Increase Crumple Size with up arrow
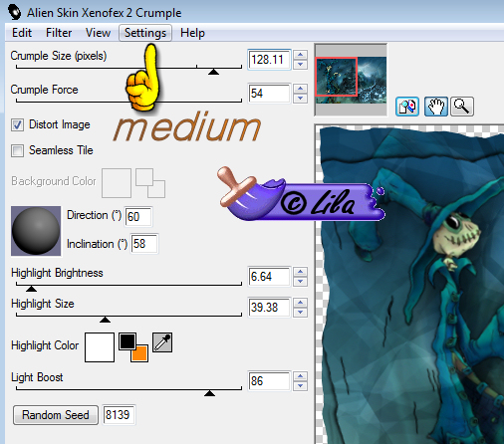Viewport: 504px width, 444px height. 301,55
